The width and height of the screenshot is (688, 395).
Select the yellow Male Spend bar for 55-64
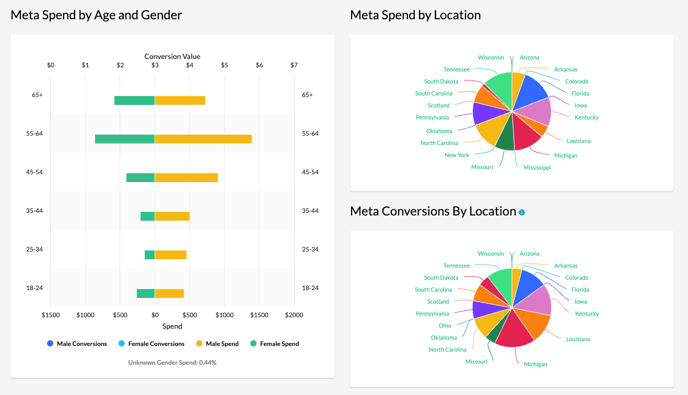pyautogui.click(x=203, y=139)
